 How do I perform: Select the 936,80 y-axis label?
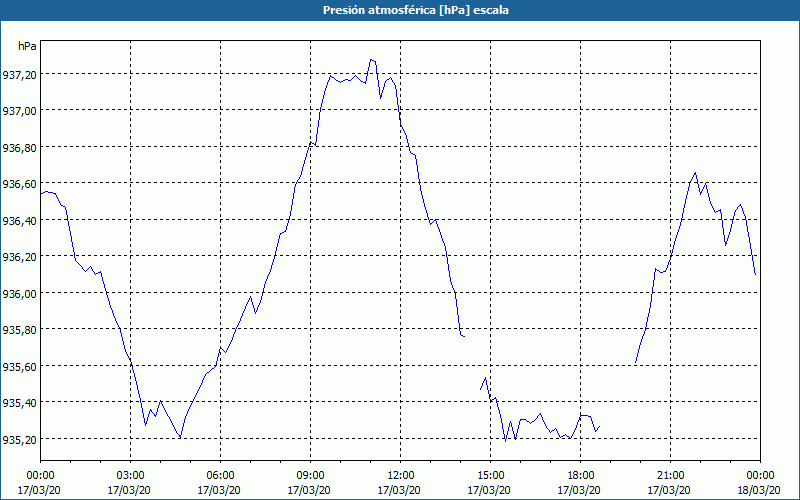click(x=19, y=148)
